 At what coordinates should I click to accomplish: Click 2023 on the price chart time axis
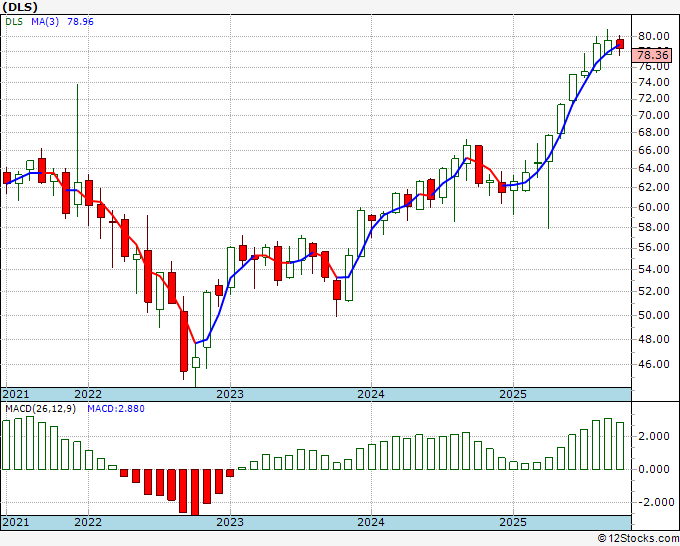coord(230,394)
